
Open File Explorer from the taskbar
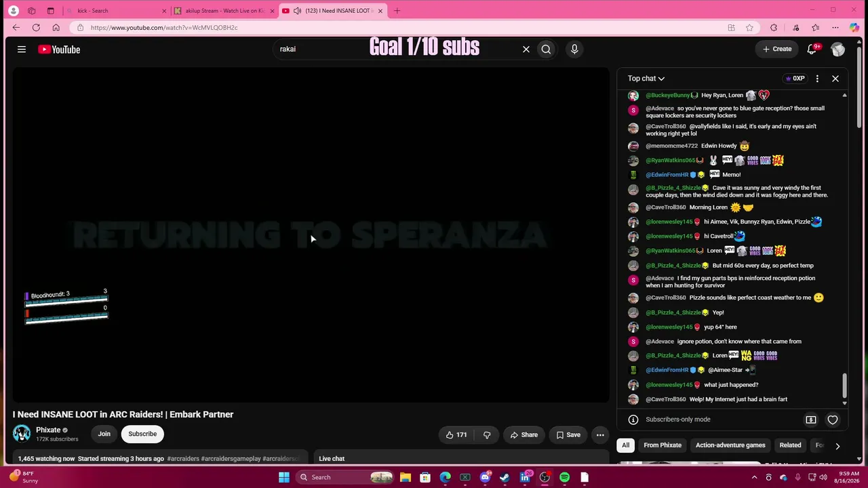point(405,477)
